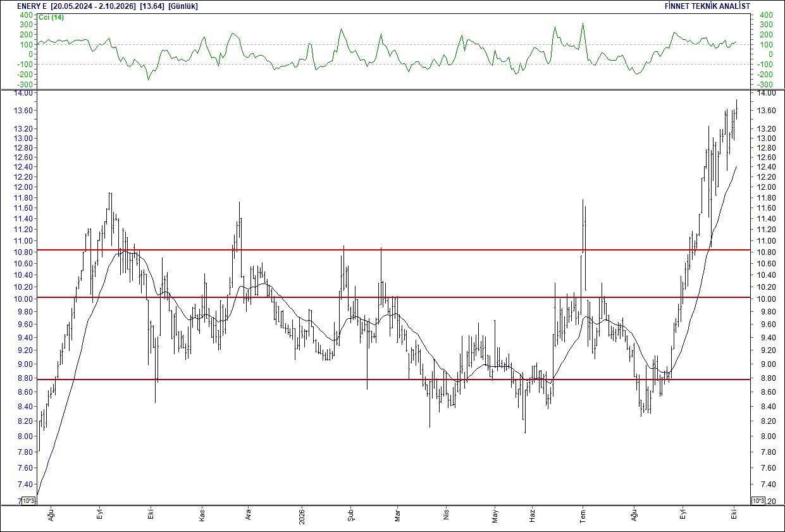Select the red horizontal line at 10.00
The width and height of the screenshot is (785, 532).
click(392, 297)
